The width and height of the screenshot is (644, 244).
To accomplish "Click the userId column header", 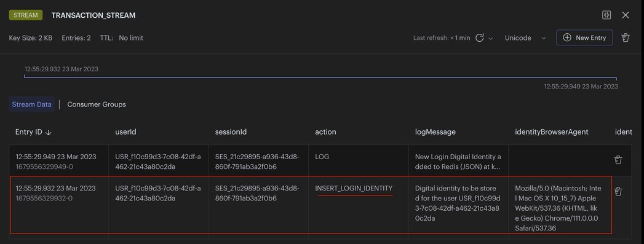I will point(125,132).
